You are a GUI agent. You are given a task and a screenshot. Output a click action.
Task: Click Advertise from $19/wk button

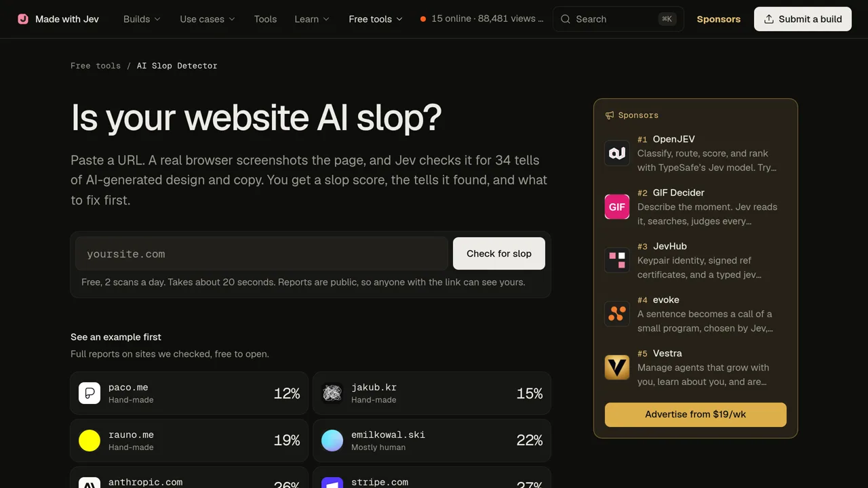tap(696, 415)
